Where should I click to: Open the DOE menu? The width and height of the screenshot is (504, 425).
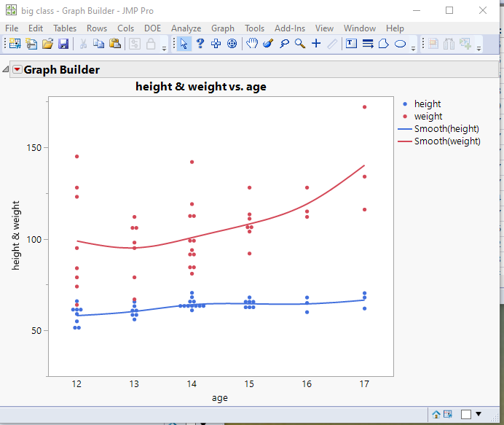(152, 28)
